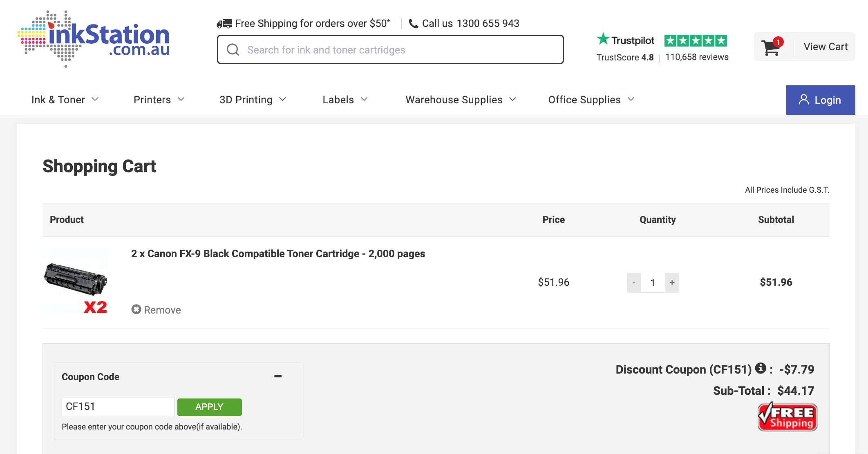Click the search magnifier icon
Screen dimensions: 868x454
point(233,50)
